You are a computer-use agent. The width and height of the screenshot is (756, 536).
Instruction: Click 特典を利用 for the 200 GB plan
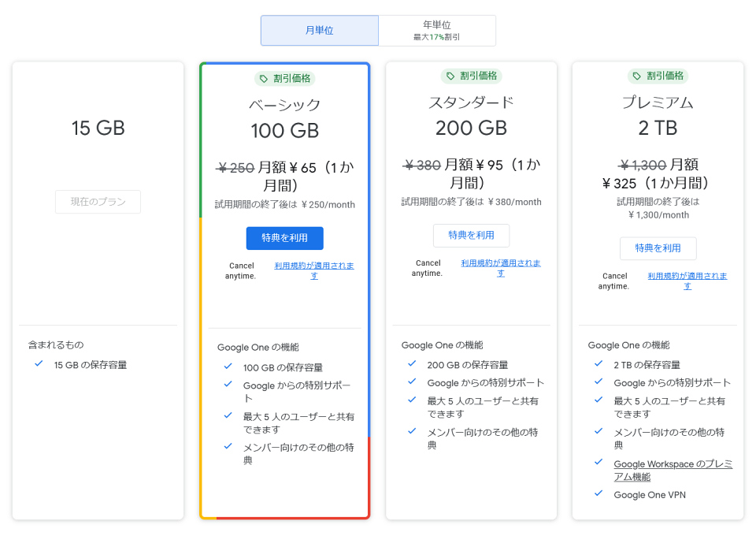tap(471, 235)
